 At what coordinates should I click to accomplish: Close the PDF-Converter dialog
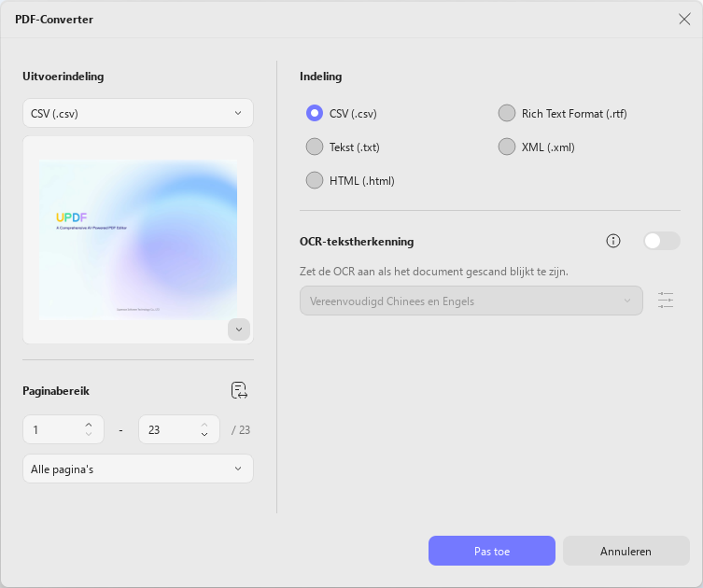tap(684, 19)
